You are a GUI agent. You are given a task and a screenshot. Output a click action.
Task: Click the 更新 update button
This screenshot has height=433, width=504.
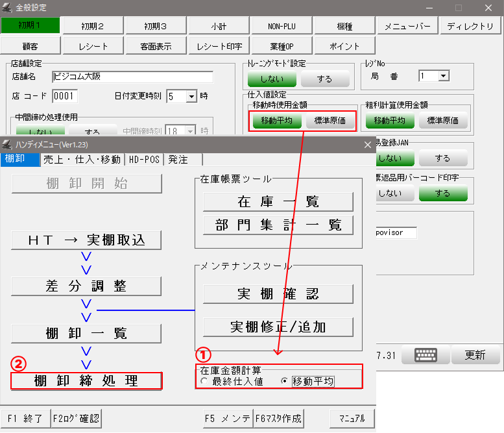click(x=475, y=354)
